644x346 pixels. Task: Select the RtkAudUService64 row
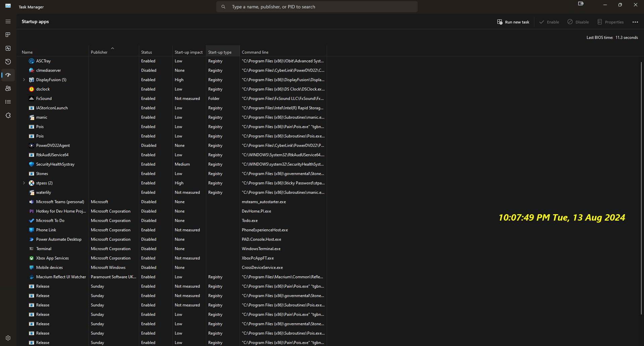[172, 155]
